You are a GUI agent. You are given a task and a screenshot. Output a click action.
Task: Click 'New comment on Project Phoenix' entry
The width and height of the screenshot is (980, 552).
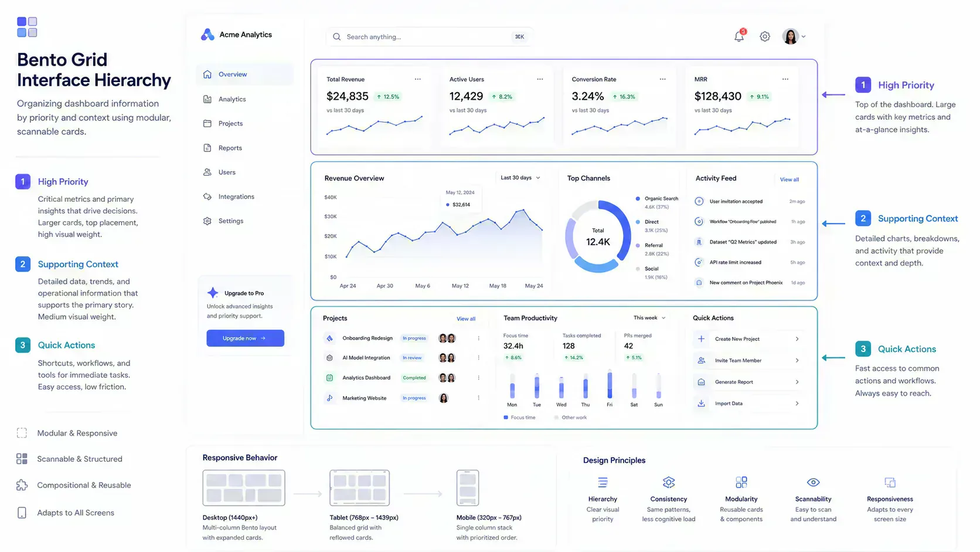pyautogui.click(x=749, y=283)
